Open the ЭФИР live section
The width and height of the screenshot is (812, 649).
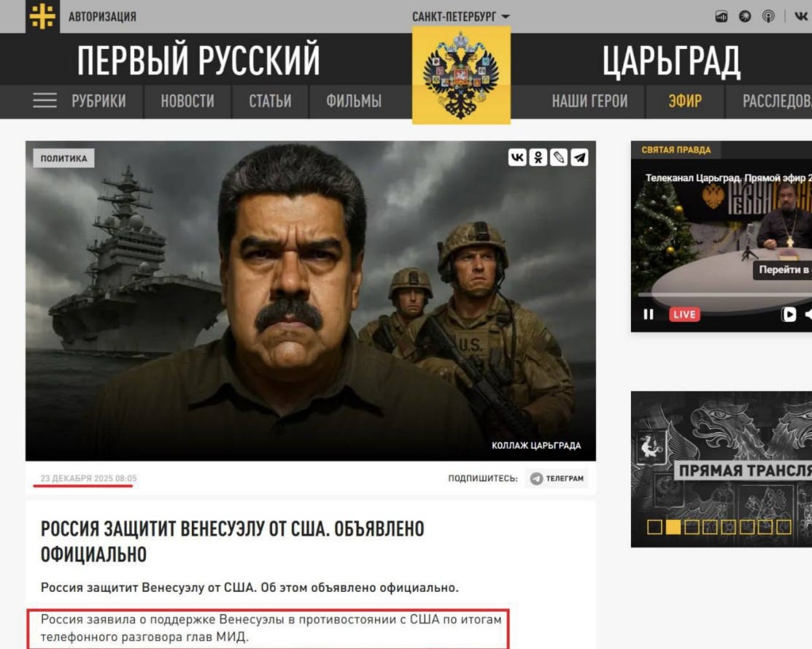[685, 101]
